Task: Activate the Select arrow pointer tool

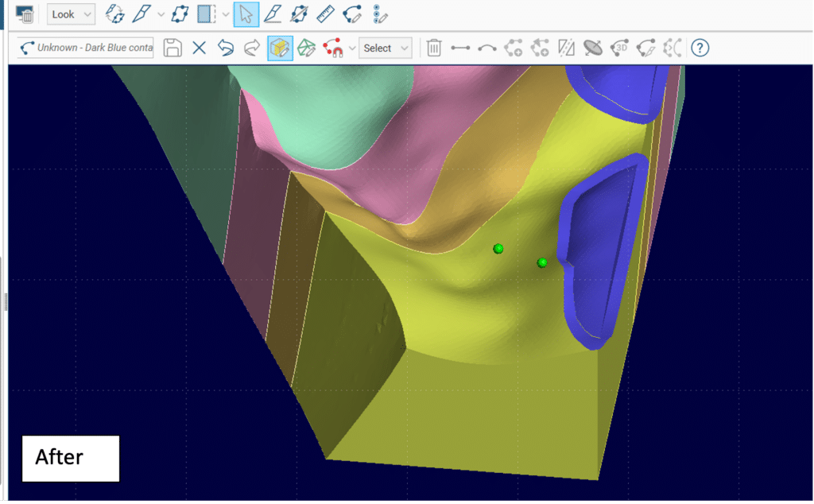Action: (246, 14)
